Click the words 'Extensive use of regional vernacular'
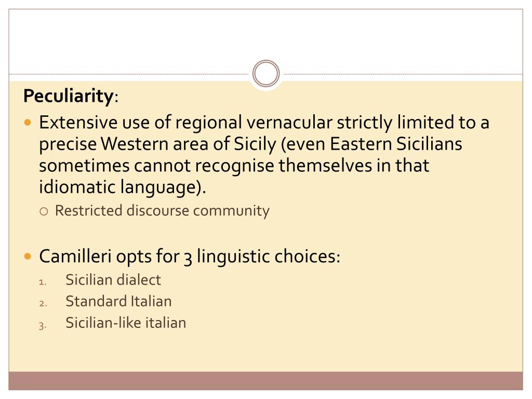The image size is (532, 399). click(x=185, y=123)
